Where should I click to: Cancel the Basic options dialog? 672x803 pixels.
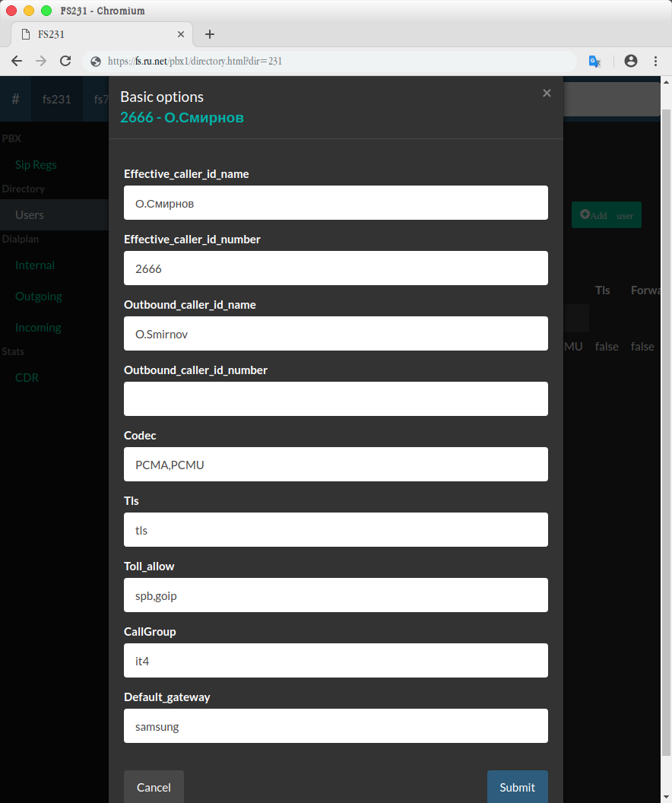(x=154, y=786)
